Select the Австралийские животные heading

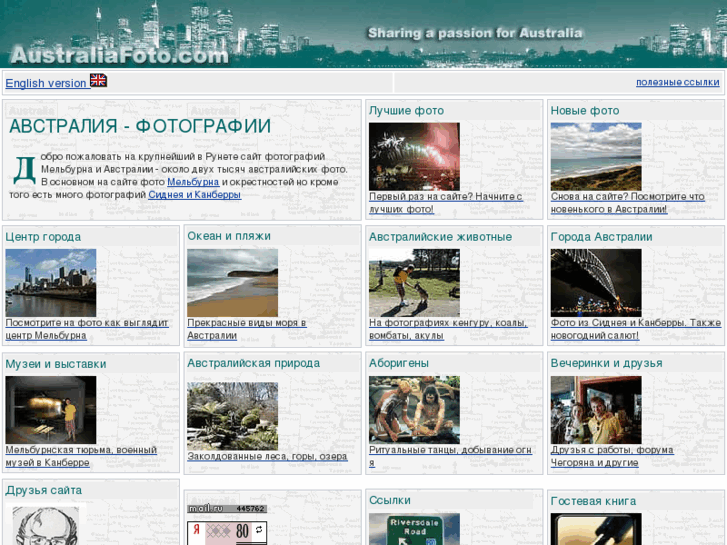(x=440, y=237)
